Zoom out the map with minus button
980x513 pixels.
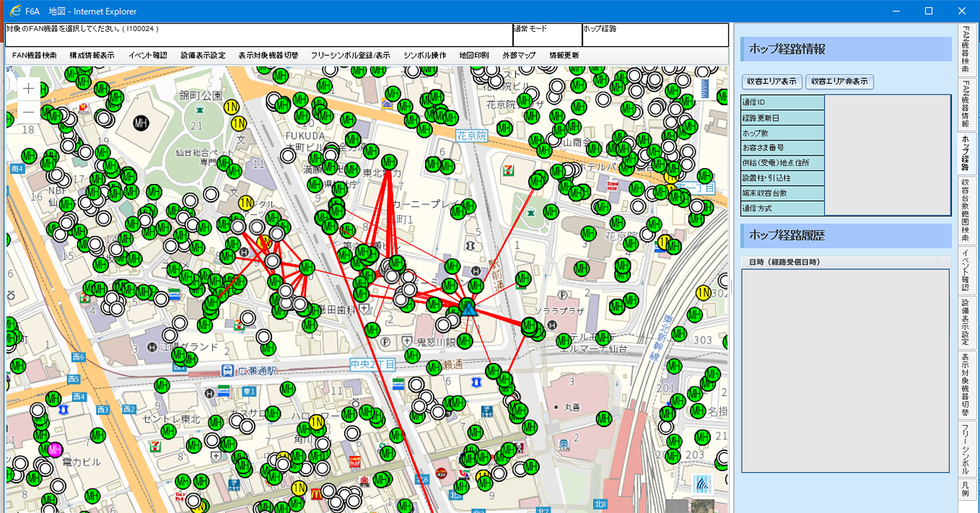28,113
